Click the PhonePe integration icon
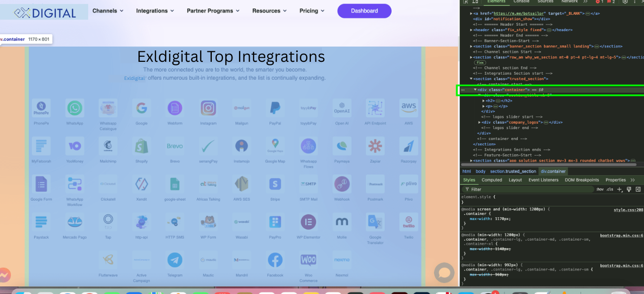 click(41, 108)
